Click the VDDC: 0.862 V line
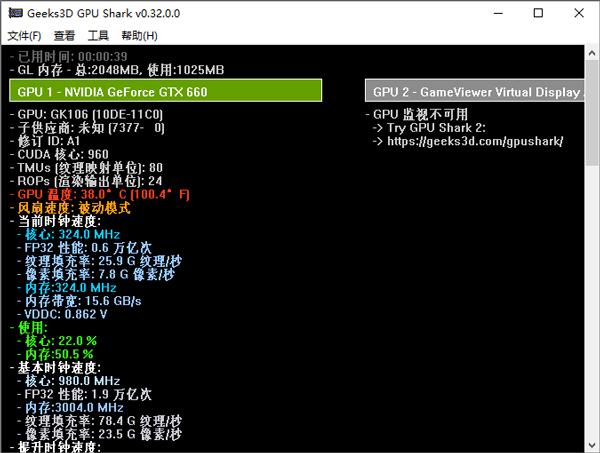This screenshot has height=453, width=600. tap(62, 314)
